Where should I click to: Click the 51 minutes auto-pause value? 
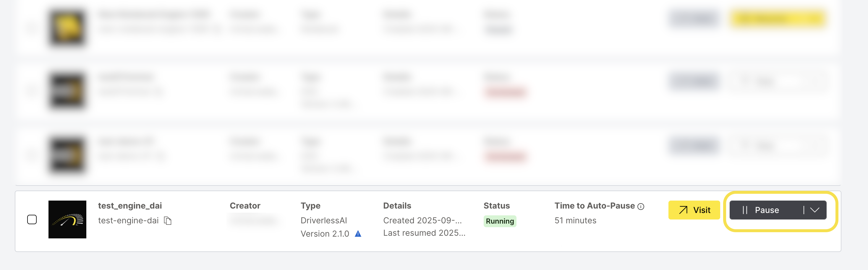[x=575, y=220]
